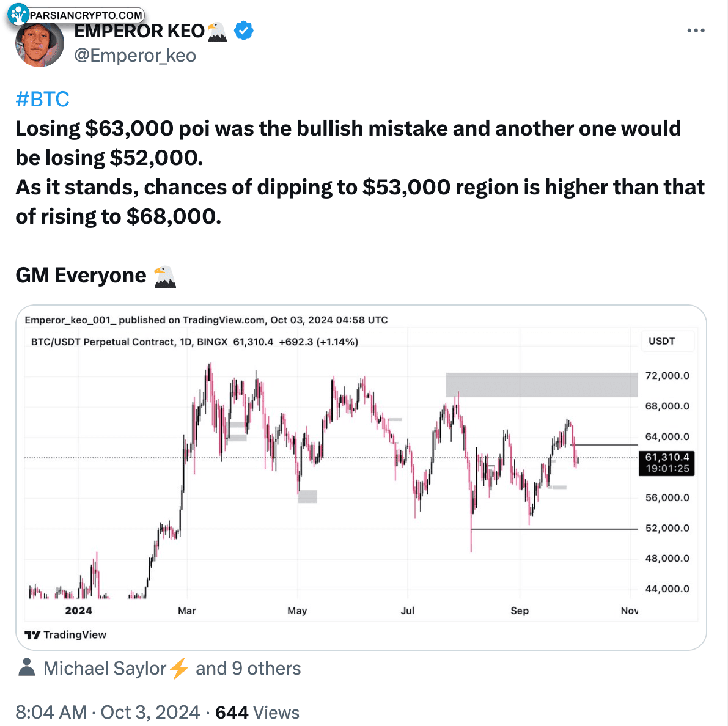Open Michael Saylor and 9 others tags

172,669
